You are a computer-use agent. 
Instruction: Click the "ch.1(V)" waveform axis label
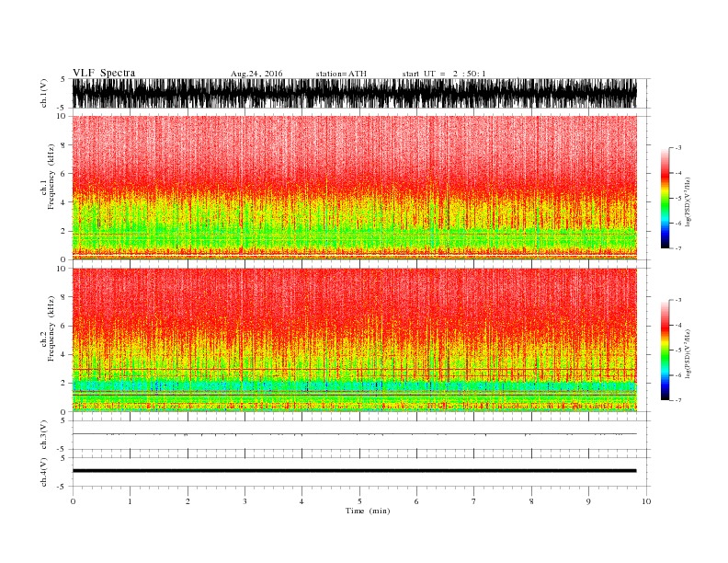tap(44, 93)
